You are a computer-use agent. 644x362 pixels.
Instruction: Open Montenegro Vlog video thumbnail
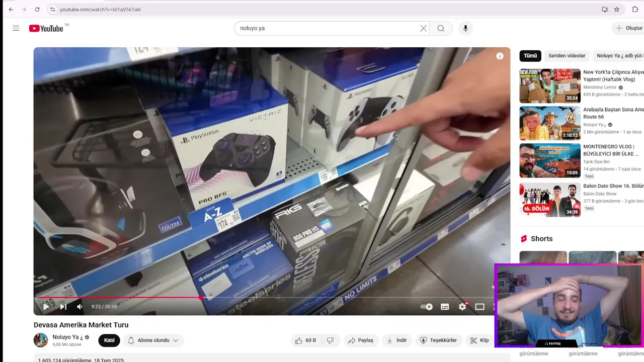pyautogui.click(x=550, y=160)
